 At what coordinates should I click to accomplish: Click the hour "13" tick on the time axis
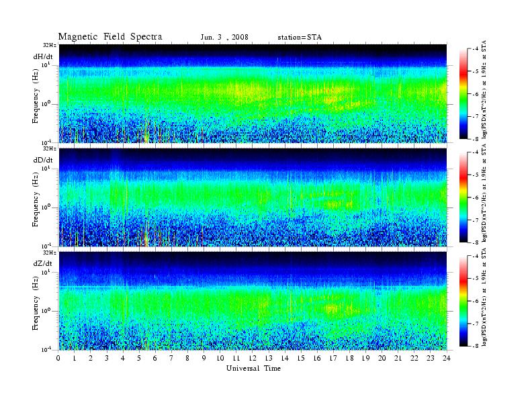point(269,358)
